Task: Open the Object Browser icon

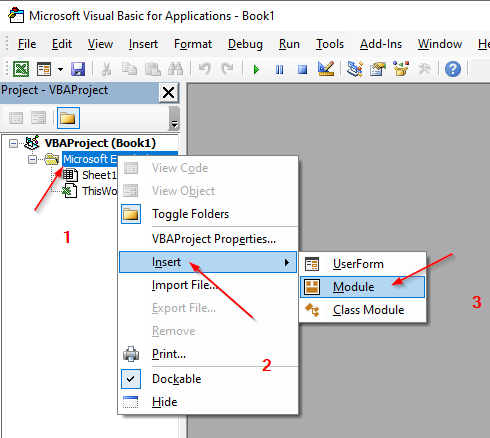Action: [x=401, y=69]
